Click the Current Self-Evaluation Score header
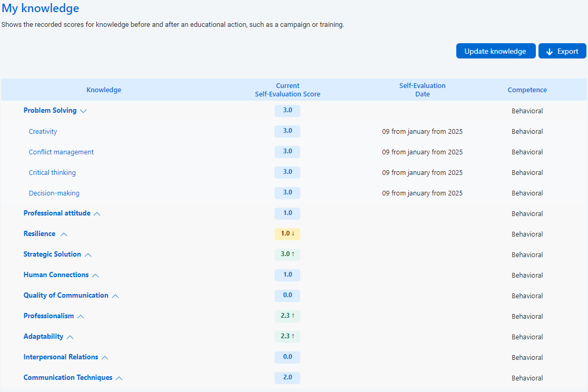 click(287, 90)
